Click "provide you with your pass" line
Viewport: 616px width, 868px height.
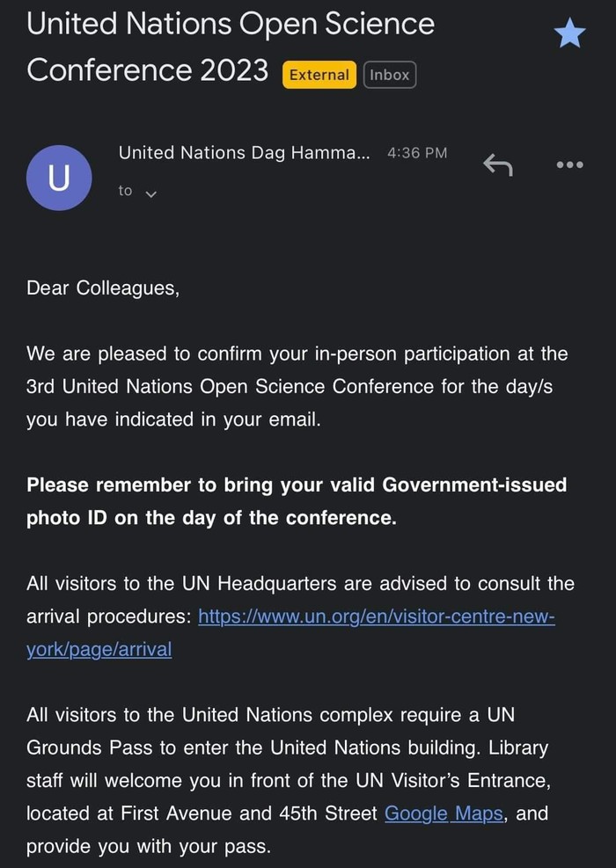pyautogui.click(x=148, y=846)
